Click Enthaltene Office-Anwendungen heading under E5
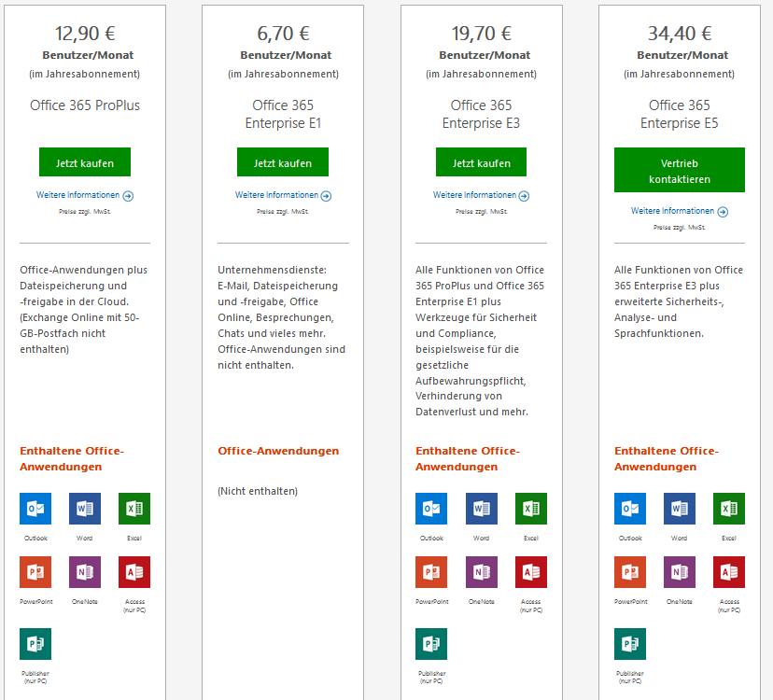Image resolution: width=773 pixels, height=700 pixels. click(667, 458)
